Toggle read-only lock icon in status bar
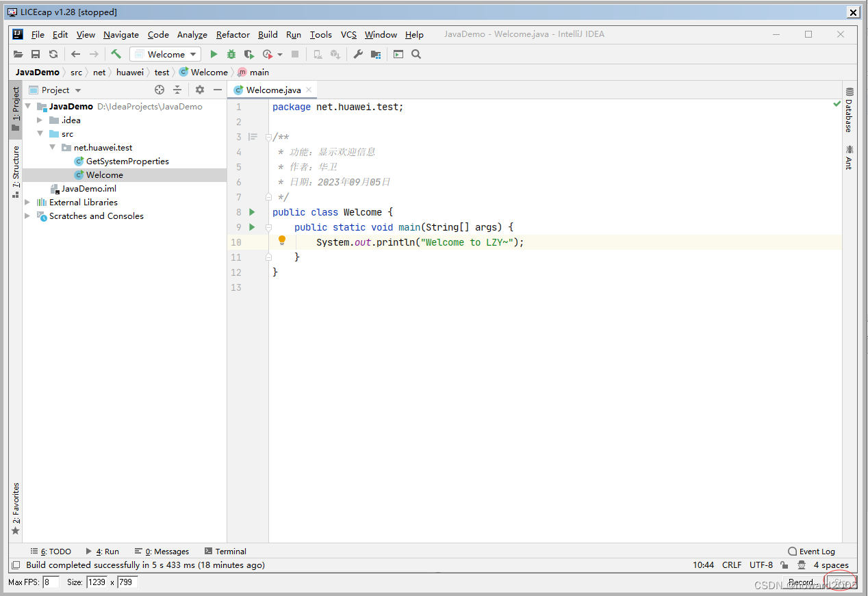 coord(784,565)
